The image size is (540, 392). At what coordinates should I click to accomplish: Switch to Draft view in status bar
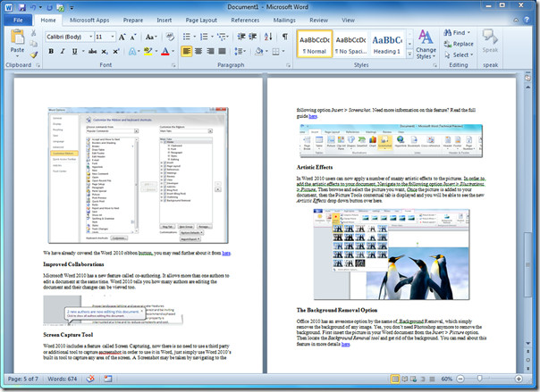[x=432, y=379]
